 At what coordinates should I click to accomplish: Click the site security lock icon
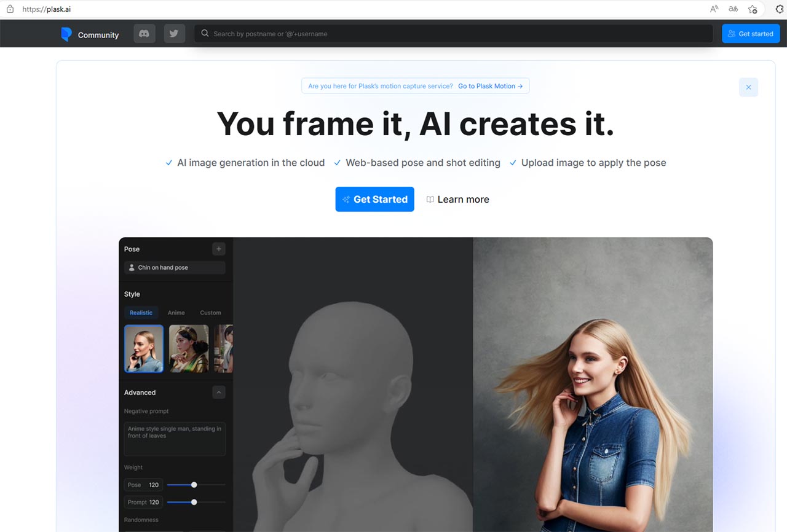tap(10, 9)
